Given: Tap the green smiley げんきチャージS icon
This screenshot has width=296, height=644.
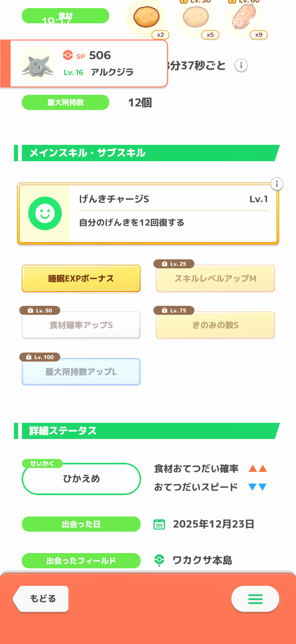Looking at the screenshot, I should (x=45, y=213).
